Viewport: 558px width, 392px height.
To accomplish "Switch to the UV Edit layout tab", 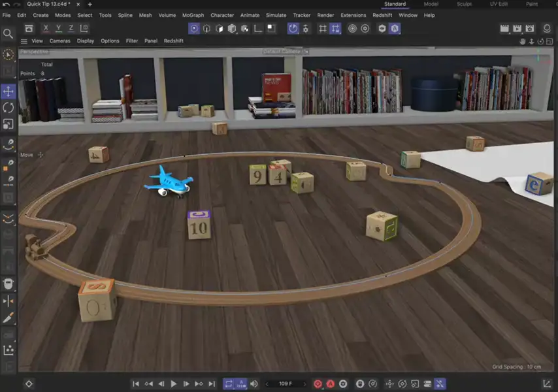I will click(498, 4).
